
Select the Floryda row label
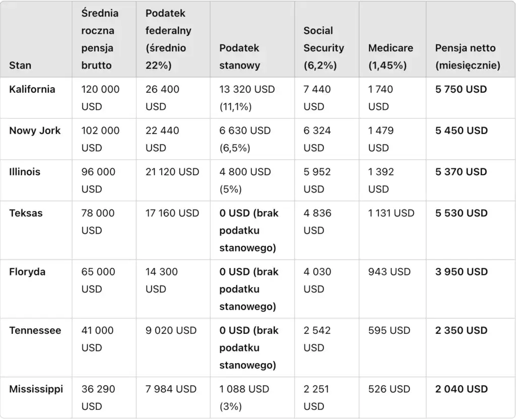27,272
